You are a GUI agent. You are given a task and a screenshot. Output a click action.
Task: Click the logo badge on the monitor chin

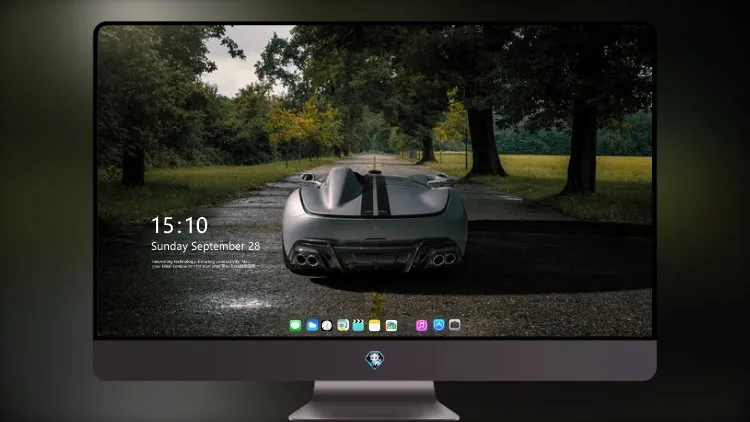375,360
